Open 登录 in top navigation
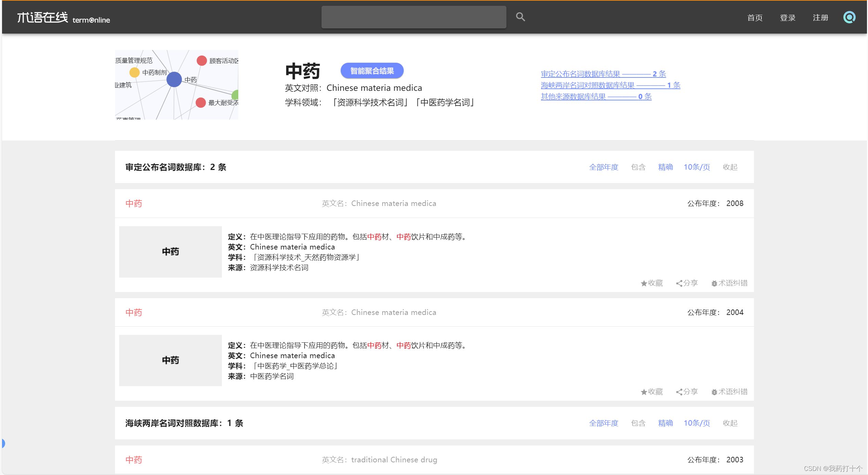Image resolution: width=868 pixels, height=475 pixels. pos(787,18)
